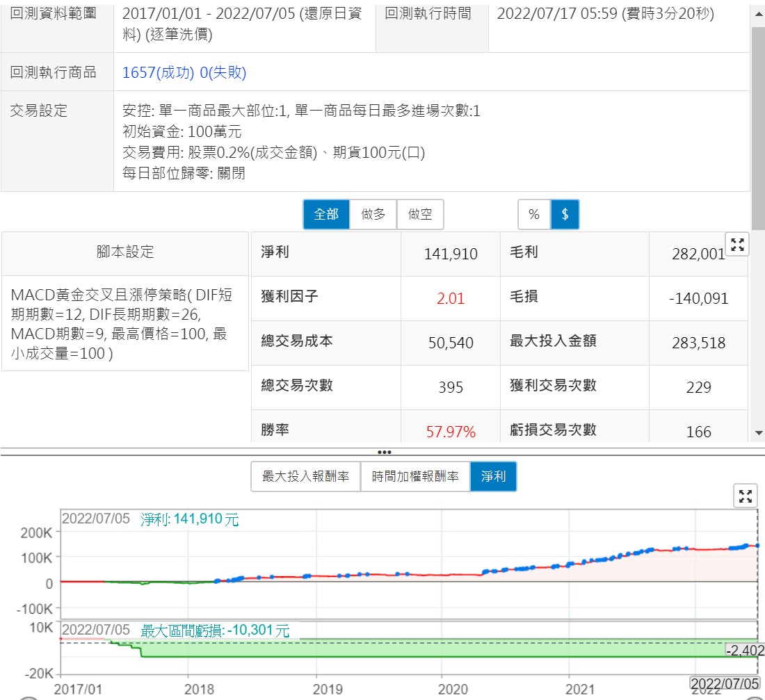
Task: Select the 淨利 chart tab
Action: coord(493,478)
